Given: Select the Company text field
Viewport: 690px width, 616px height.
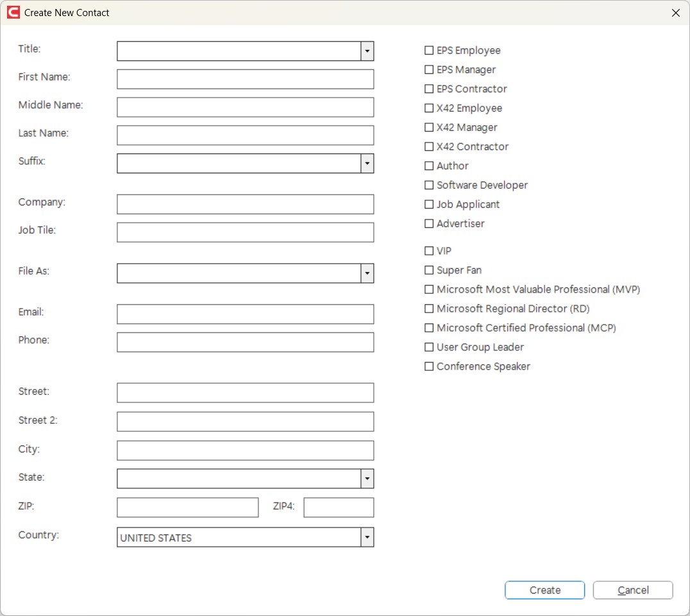Looking at the screenshot, I should click(246, 204).
